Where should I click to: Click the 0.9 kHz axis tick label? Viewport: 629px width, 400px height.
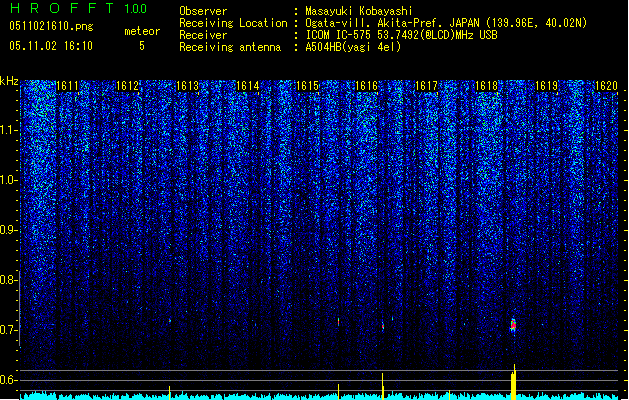click(x=9, y=230)
